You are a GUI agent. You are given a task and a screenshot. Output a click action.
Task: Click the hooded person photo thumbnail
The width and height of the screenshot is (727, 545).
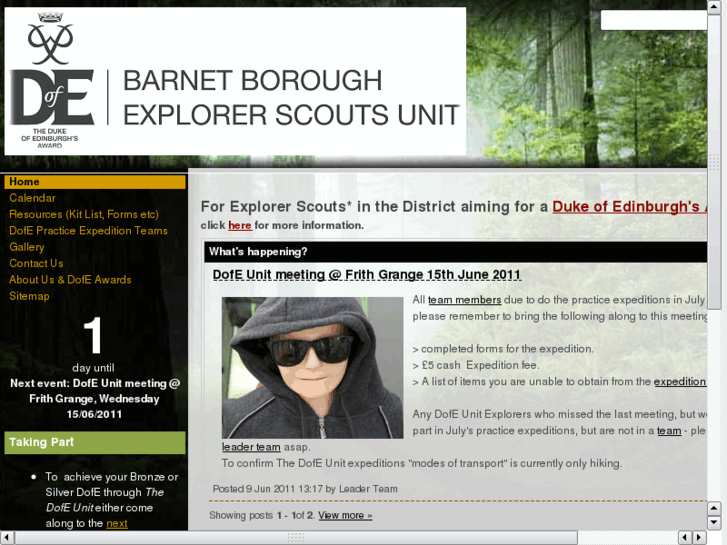pos(312,368)
